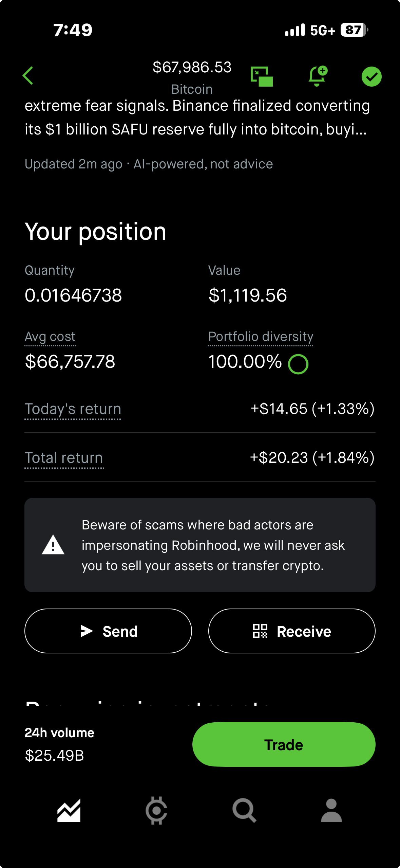
Task: Open the search magnifier tab
Action: [244, 811]
